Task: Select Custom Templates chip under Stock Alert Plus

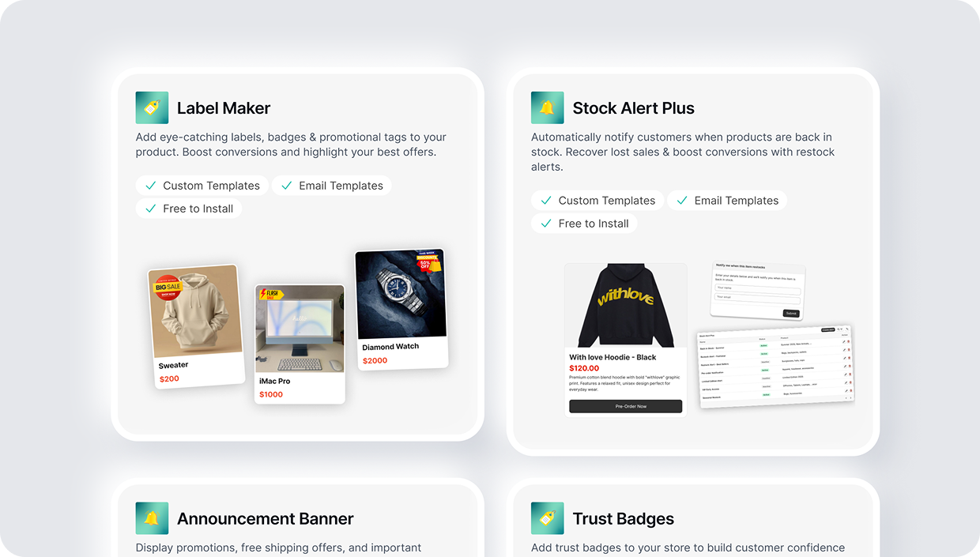Action: click(x=597, y=201)
